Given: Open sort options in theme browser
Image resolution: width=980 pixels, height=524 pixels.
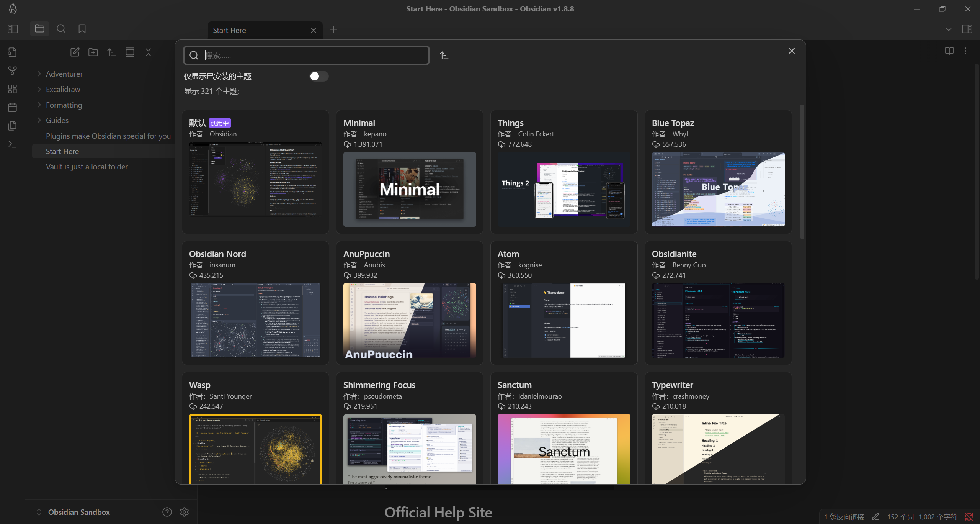Looking at the screenshot, I should tap(444, 56).
